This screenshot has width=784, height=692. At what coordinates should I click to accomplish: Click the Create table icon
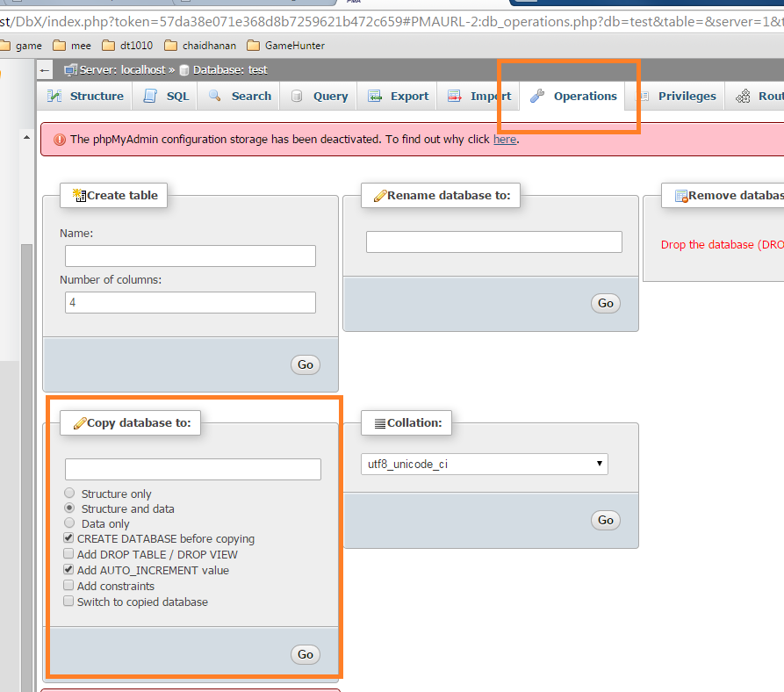click(x=80, y=195)
